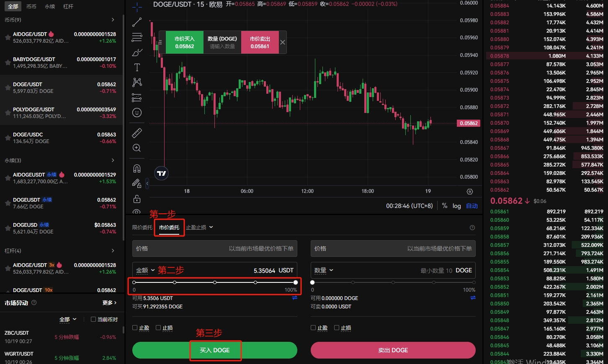Select the text annotation tool
The width and height of the screenshot is (608, 364).
point(137,67)
